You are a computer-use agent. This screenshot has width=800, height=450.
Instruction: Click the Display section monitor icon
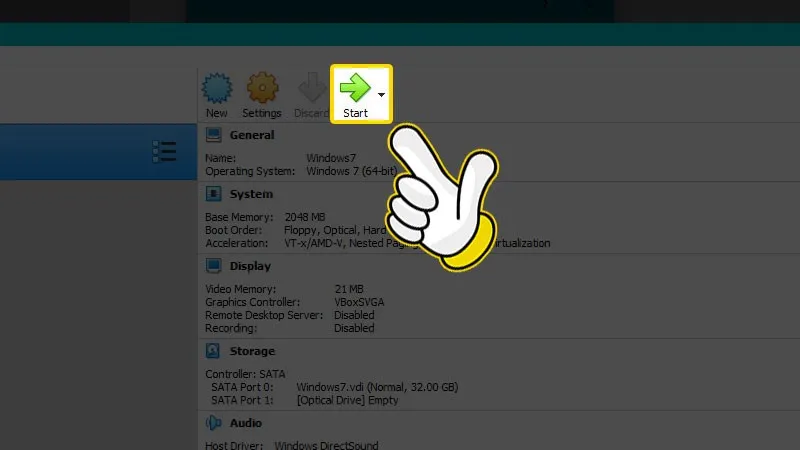213,266
